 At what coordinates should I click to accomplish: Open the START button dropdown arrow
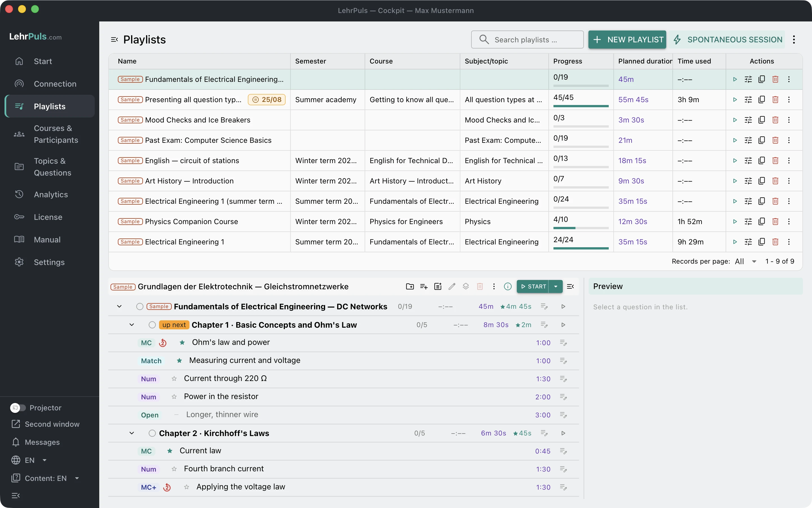tap(556, 286)
